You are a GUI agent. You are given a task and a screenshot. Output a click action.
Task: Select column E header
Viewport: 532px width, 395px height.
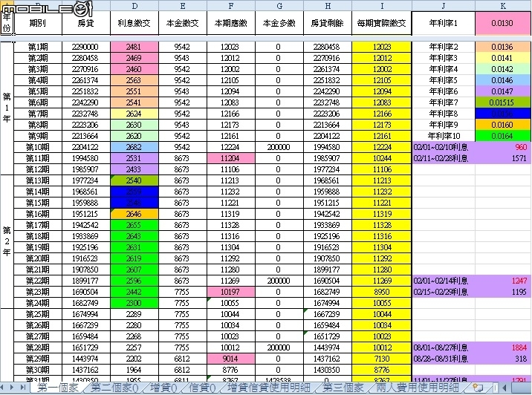(183, 6)
